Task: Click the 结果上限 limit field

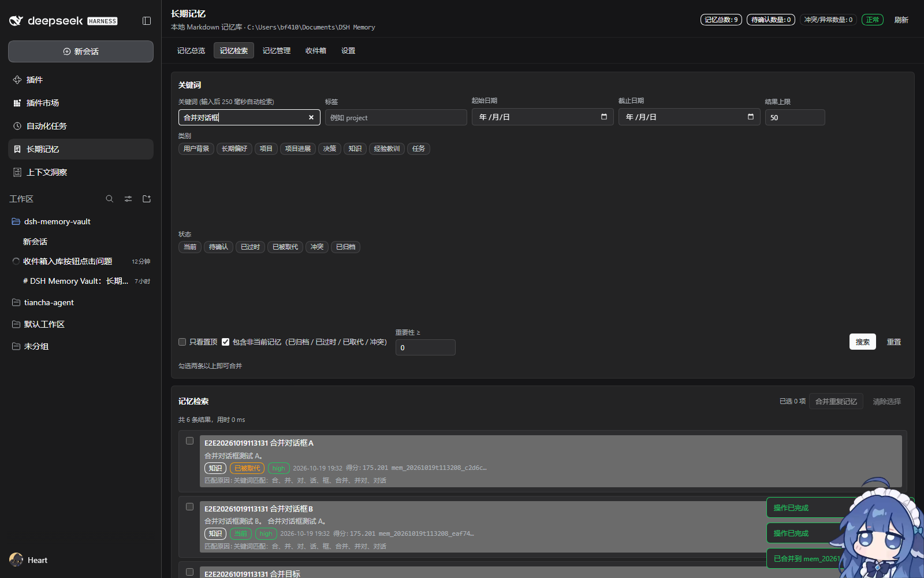Action: 795,117
